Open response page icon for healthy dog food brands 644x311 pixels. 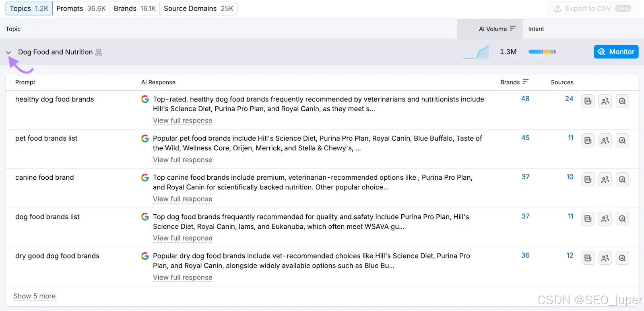coord(588,101)
